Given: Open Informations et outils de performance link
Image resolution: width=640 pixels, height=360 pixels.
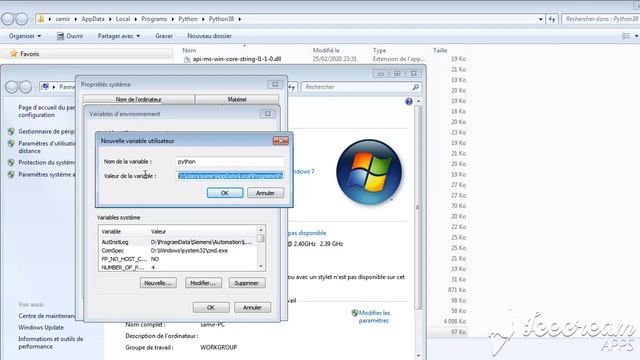Looking at the screenshot, I should [50, 342].
